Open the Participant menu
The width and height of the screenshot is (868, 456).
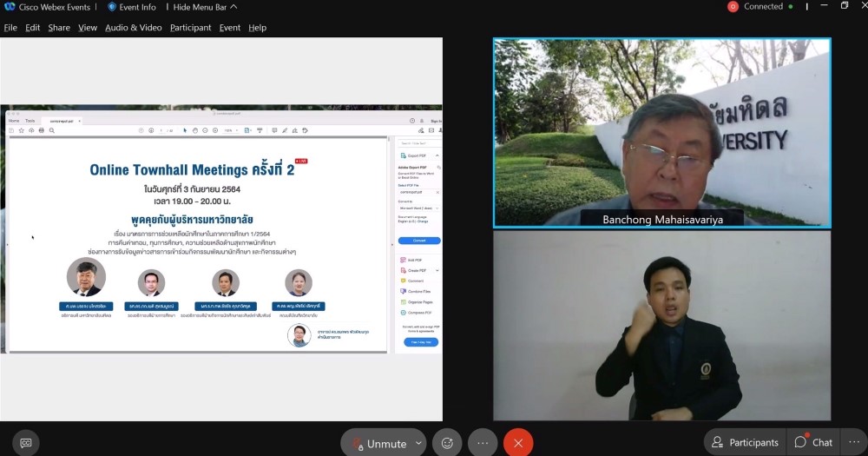tap(190, 28)
